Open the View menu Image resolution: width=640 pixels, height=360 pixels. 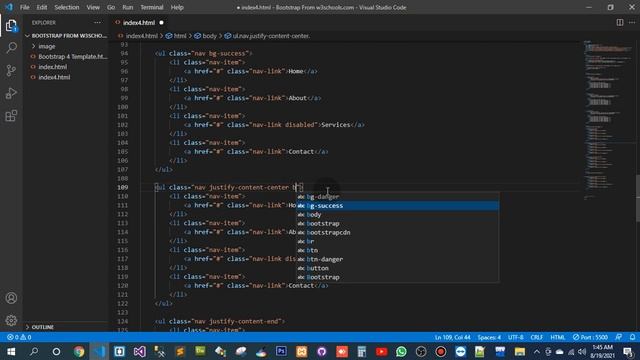93,7
